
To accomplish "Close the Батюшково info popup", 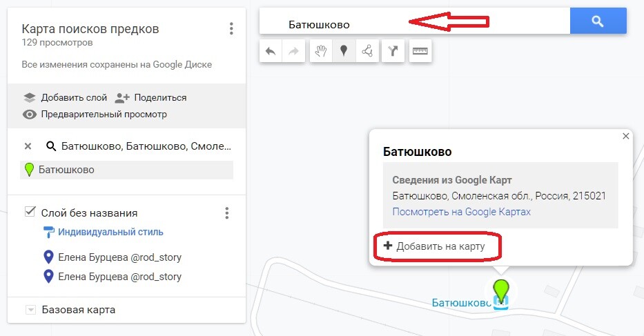I will click(x=625, y=137).
